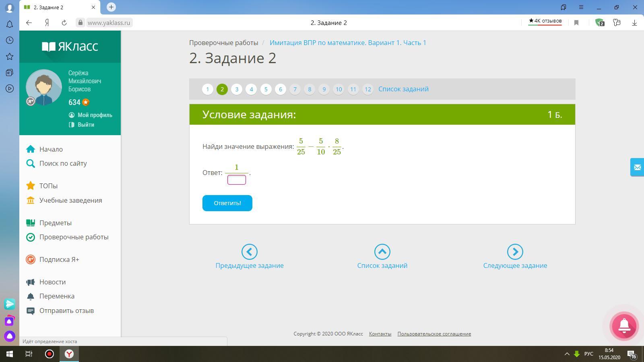Go to task number 7
Image resolution: width=644 pixels, height=362 pixels.
[295, 89]
